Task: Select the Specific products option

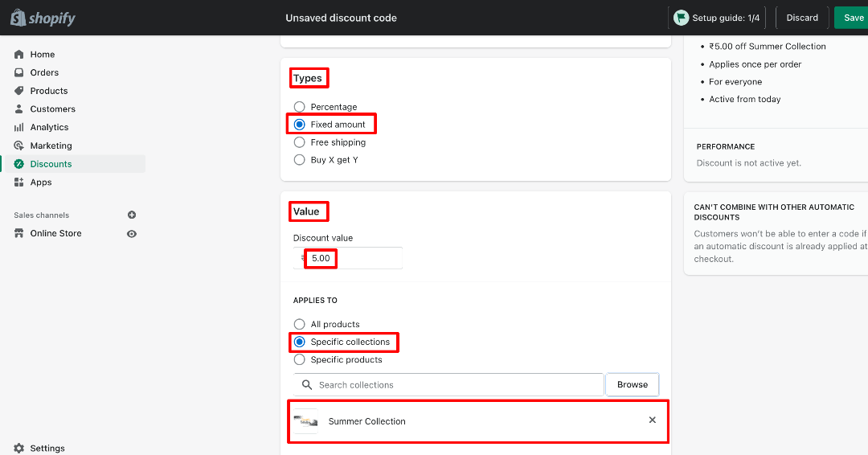Action: (x=300, y=360)
